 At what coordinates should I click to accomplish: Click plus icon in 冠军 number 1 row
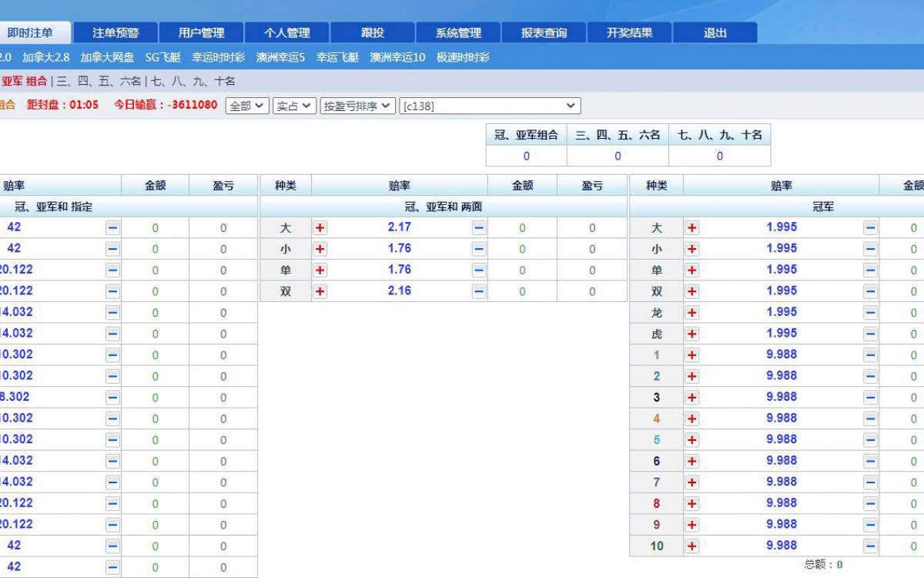(x=692, y=355)
